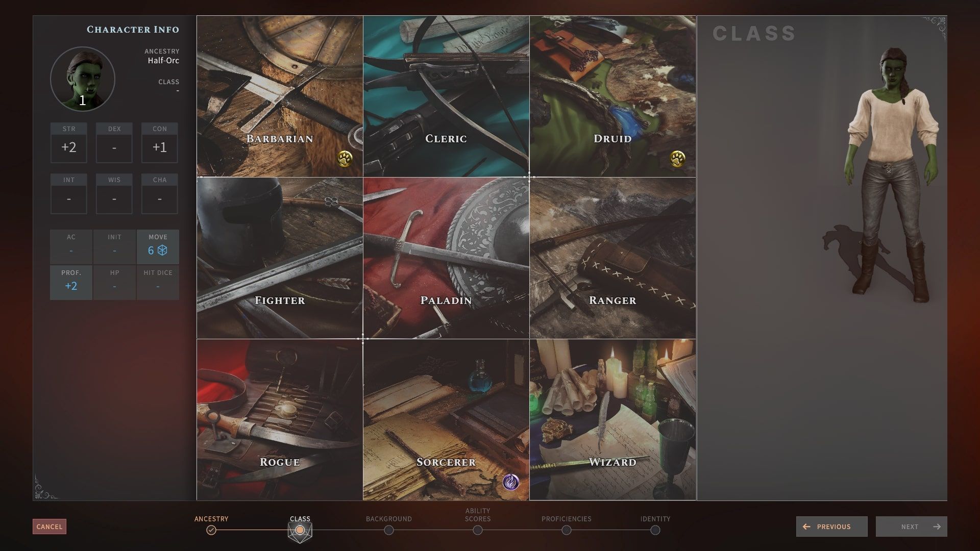Click the Cancel button
The width and height of the screenshot is (980, 551).
click(x=49, y=526)
